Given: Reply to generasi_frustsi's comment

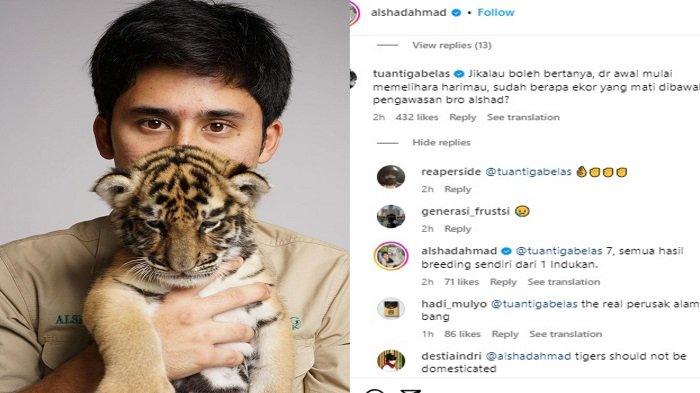Looking at the screenshot, I should point(458,229).
